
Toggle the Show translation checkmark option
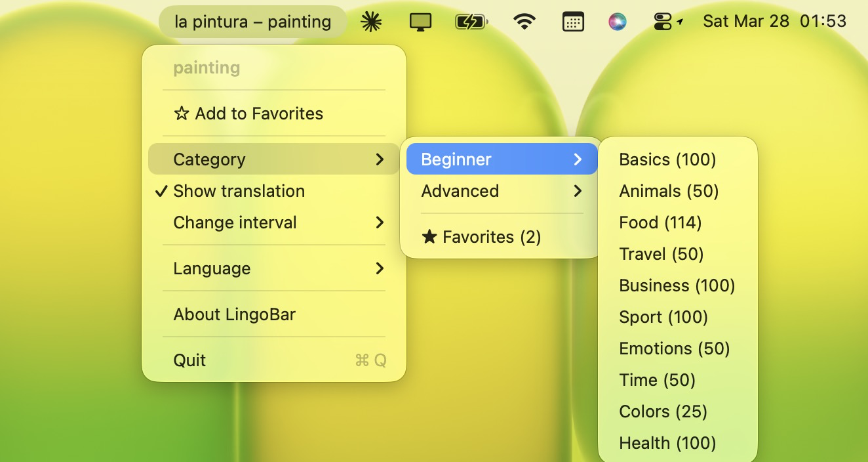(x=239, y=191)
